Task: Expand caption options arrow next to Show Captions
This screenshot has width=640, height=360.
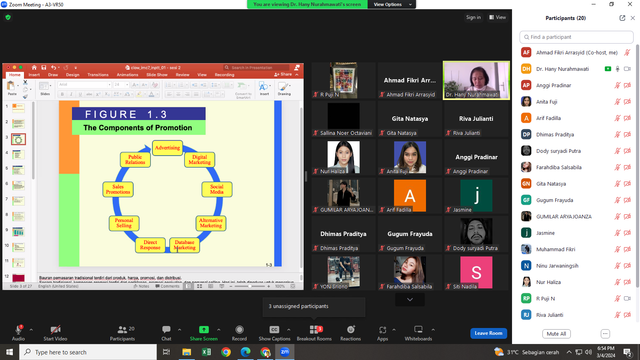Action: tap(289, 330)
